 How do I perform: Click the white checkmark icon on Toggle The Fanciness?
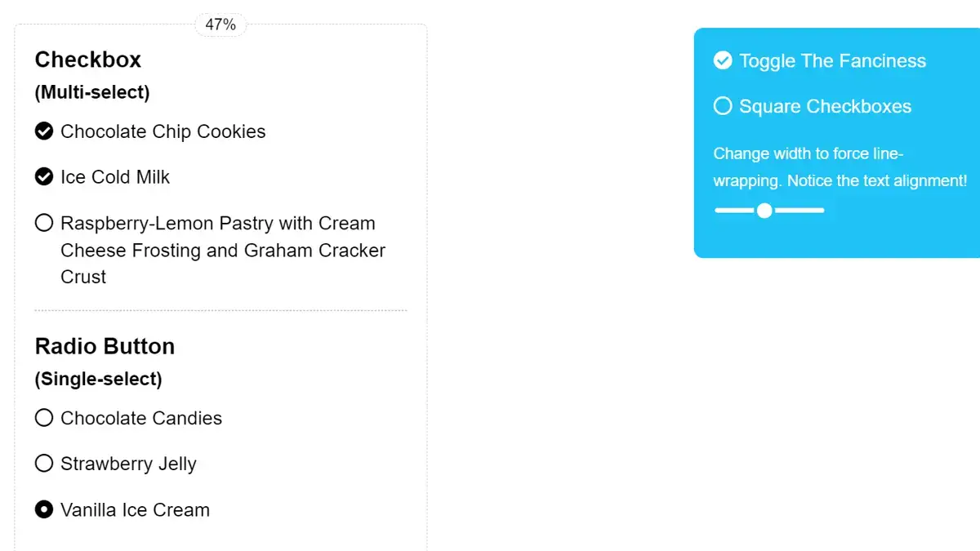pos(723,60)
